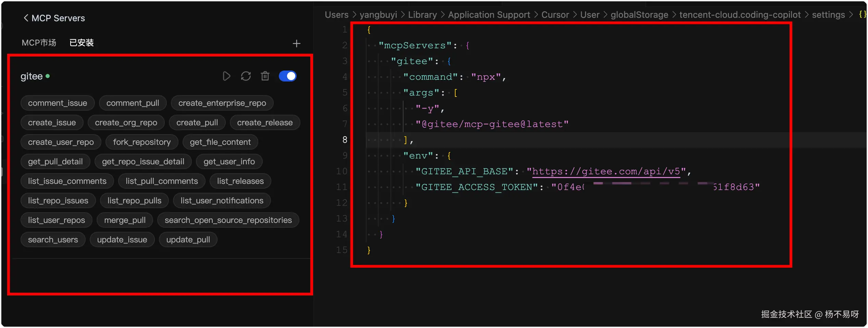Click the create_release tool chip
The image size is (868, 328).
(265, 123)
